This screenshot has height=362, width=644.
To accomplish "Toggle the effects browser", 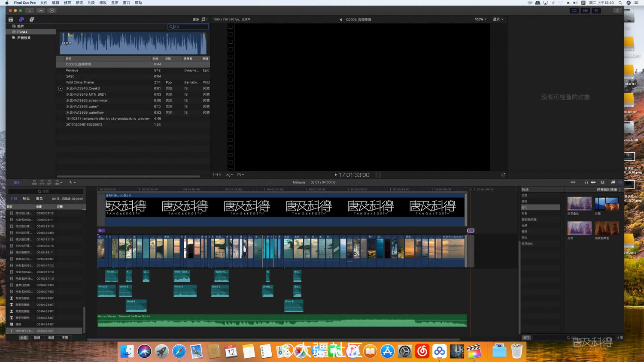I will pos(613,182).
